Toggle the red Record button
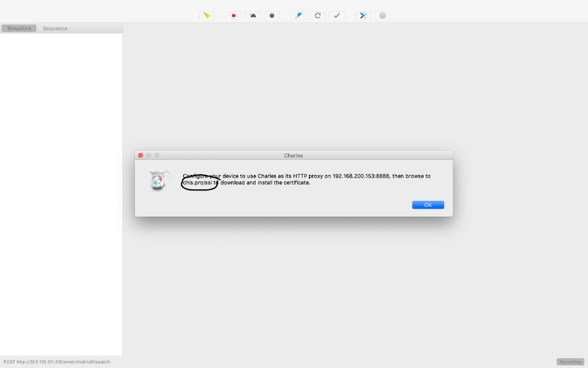This screenshot has height=368, width=588. click(233, 16)
